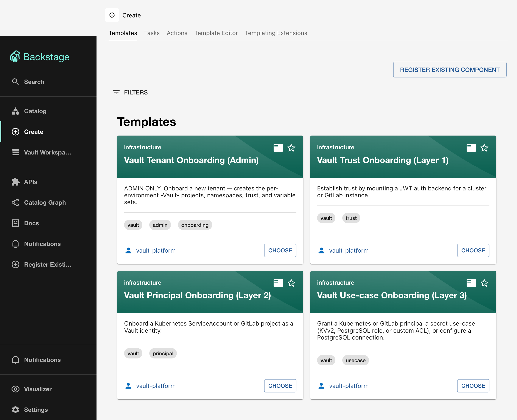Image resolution: width=517 pixels, height=420 pixels.
Task: Choose the Vault Use-case Onboarding (Layer 3) template
Action: coord(473,386)
